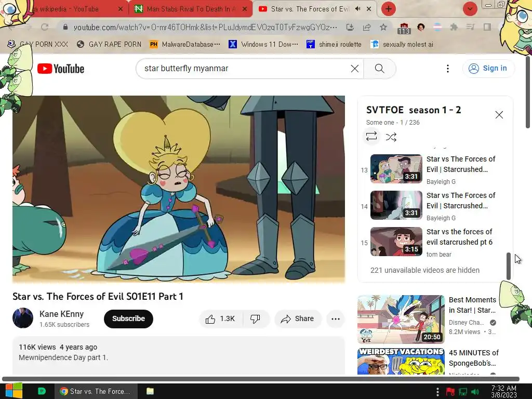This screenshot has width=532, height=399.
Task: View site information via lock icon
Action: [65, 27]
